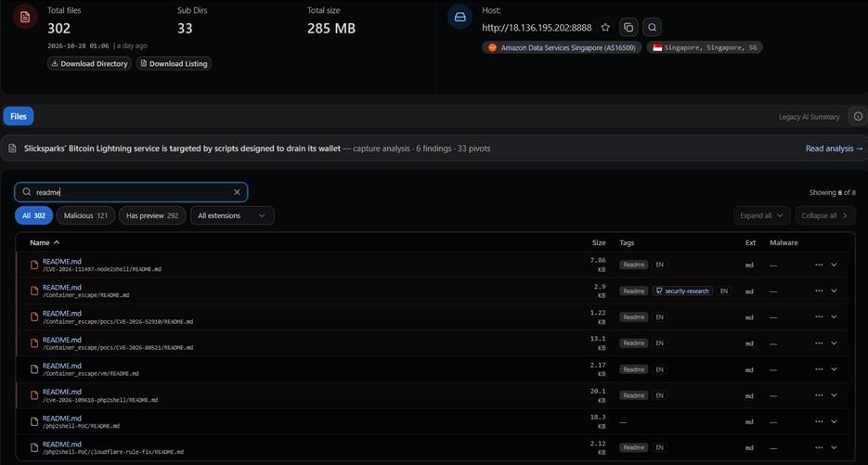Click the Singapore flag location tag
The height and width of the screenshot is (465, 868).
(705, 47)
